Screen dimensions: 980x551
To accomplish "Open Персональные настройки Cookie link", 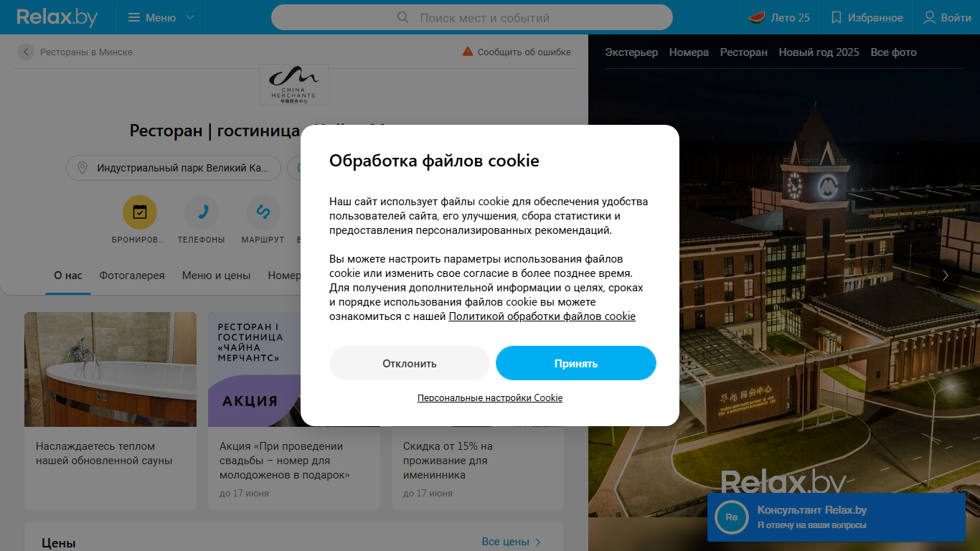I will [490, 398].
